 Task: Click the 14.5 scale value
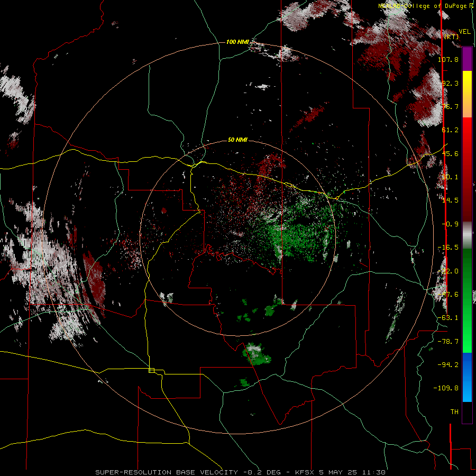tap(450, 200)
